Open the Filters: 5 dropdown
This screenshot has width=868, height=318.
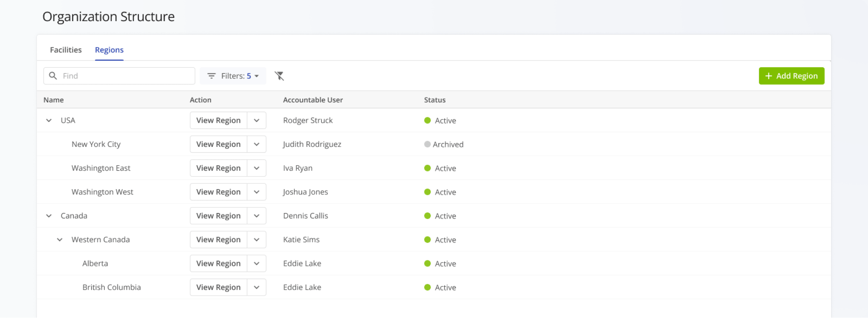pos(233,76)
